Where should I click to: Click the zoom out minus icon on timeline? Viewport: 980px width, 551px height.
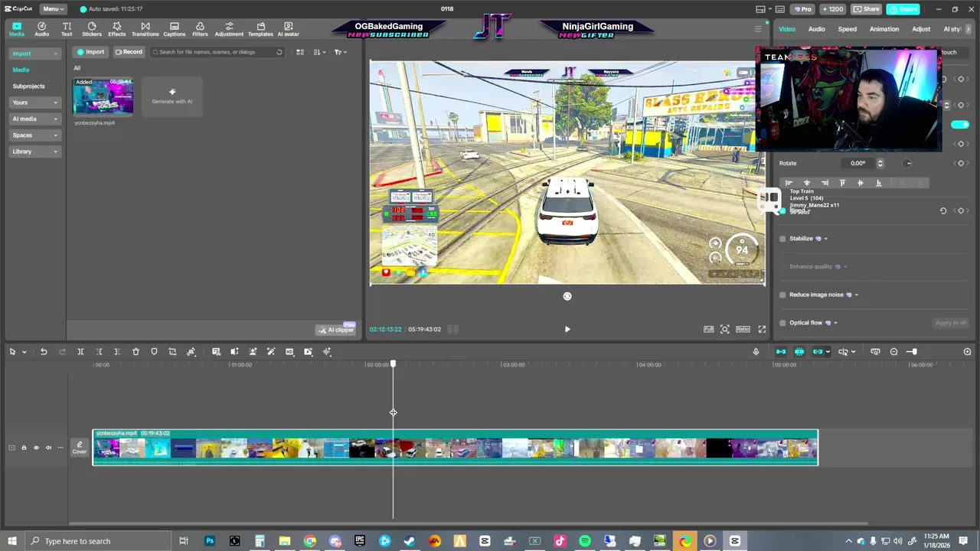(x=893, y=351)
